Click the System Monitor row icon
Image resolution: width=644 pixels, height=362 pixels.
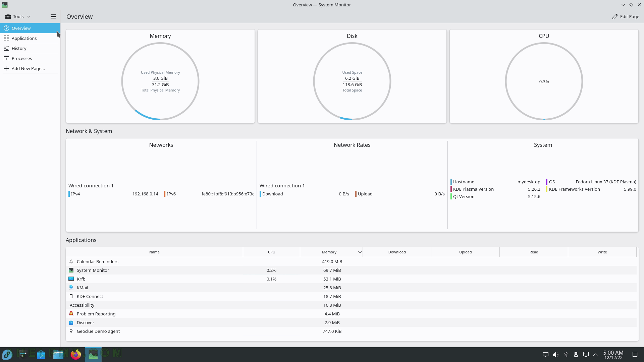(x=71, y=270)
